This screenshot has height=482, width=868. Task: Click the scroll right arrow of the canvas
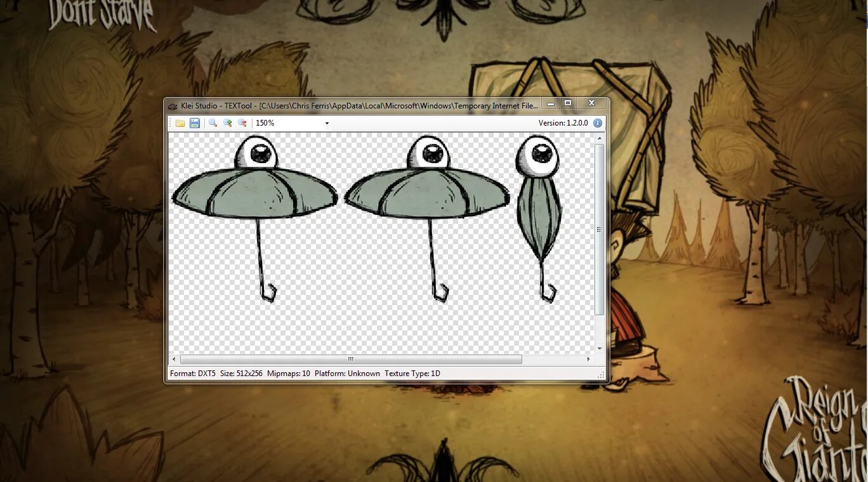[588, 359]
